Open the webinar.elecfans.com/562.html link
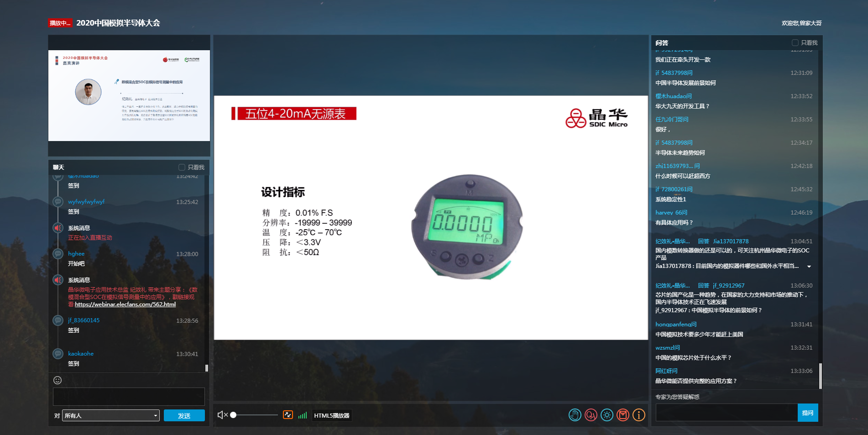Image resolution: width=868 pixels, height=435 pixels. [x=125, y=304]
